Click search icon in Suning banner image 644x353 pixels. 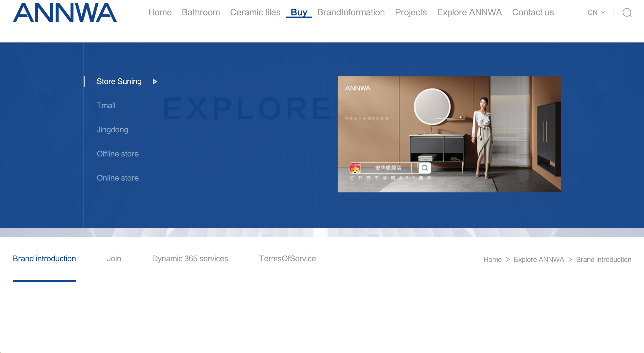pyautogui.click(x=425, y=168)
